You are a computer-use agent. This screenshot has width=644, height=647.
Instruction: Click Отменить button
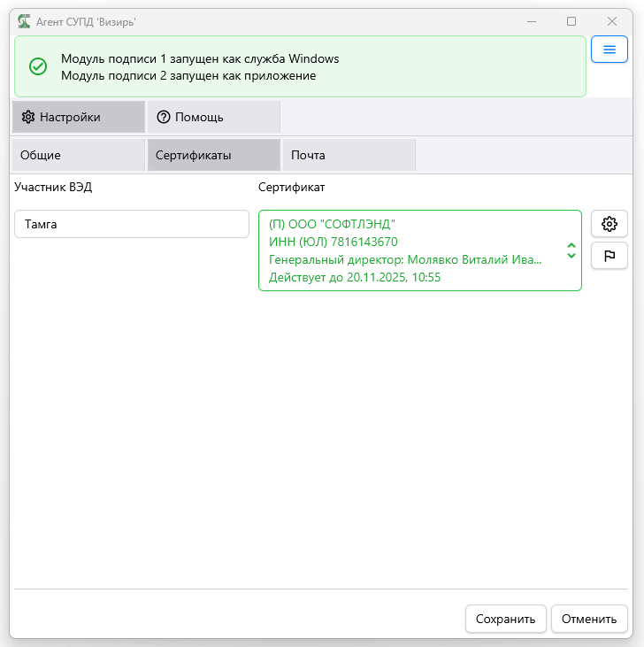(x=589, y=619)
